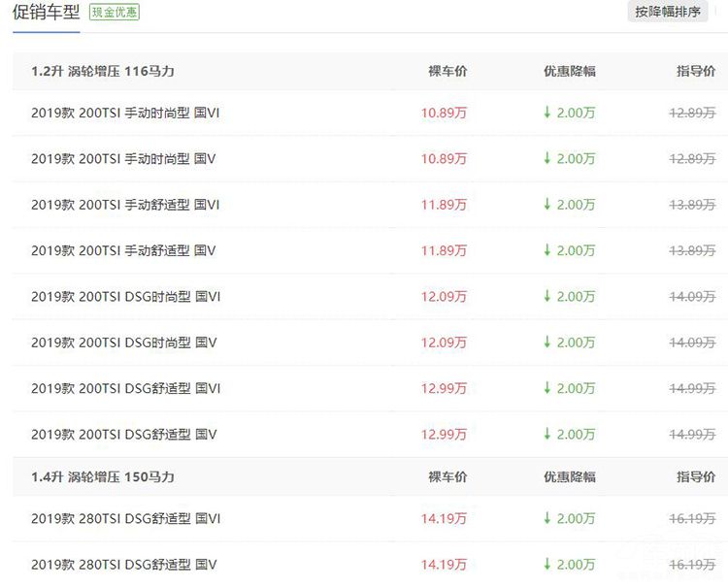
Task: Click 14.19万 price for 280TSI 国V
Action: coord(444,565)
